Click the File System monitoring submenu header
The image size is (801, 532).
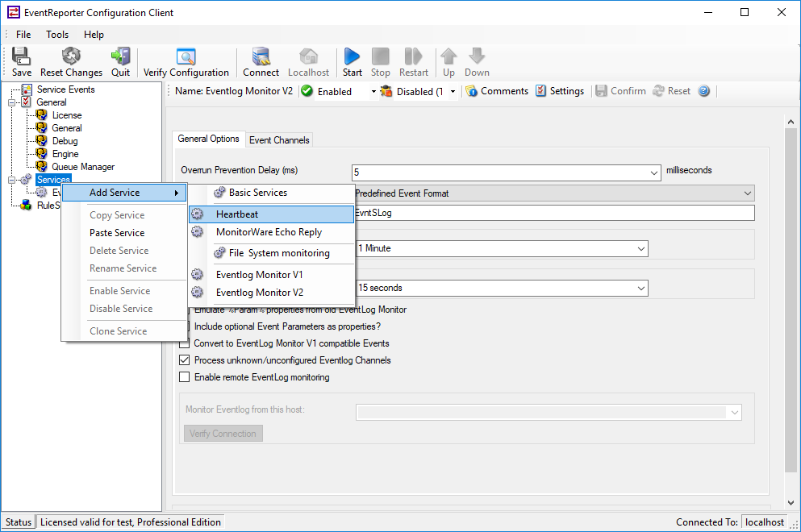[x=279, y=253]
